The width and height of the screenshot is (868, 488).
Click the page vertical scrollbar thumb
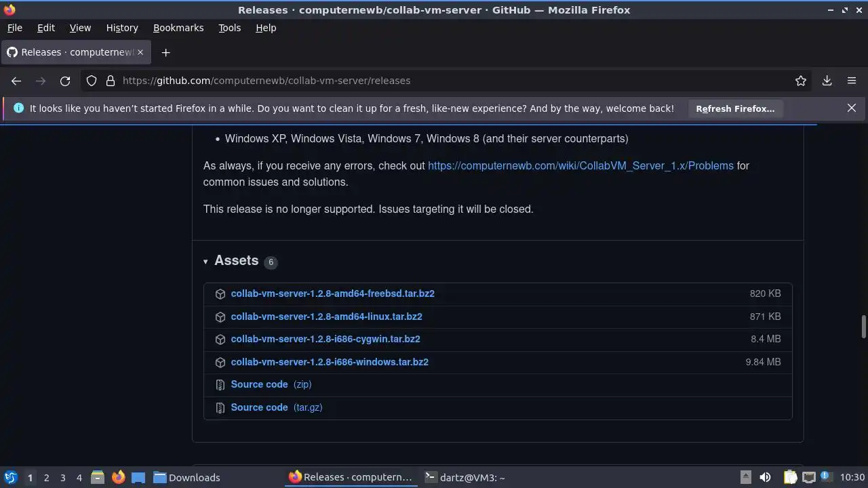863,326
